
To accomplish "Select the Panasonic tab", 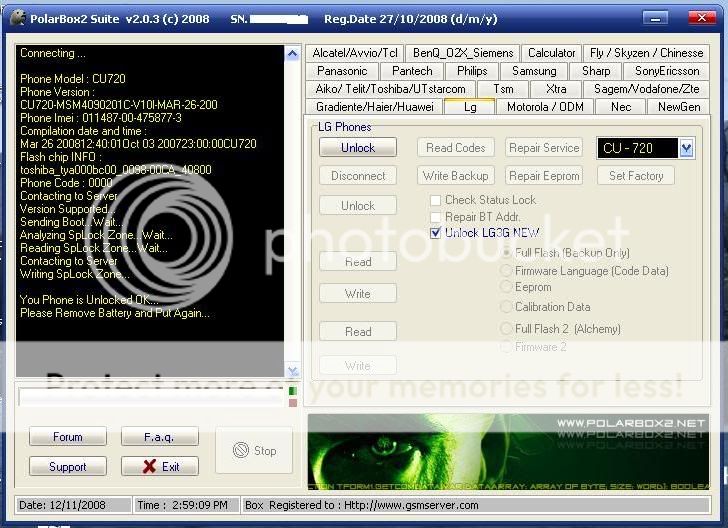I will coord(342,71).
